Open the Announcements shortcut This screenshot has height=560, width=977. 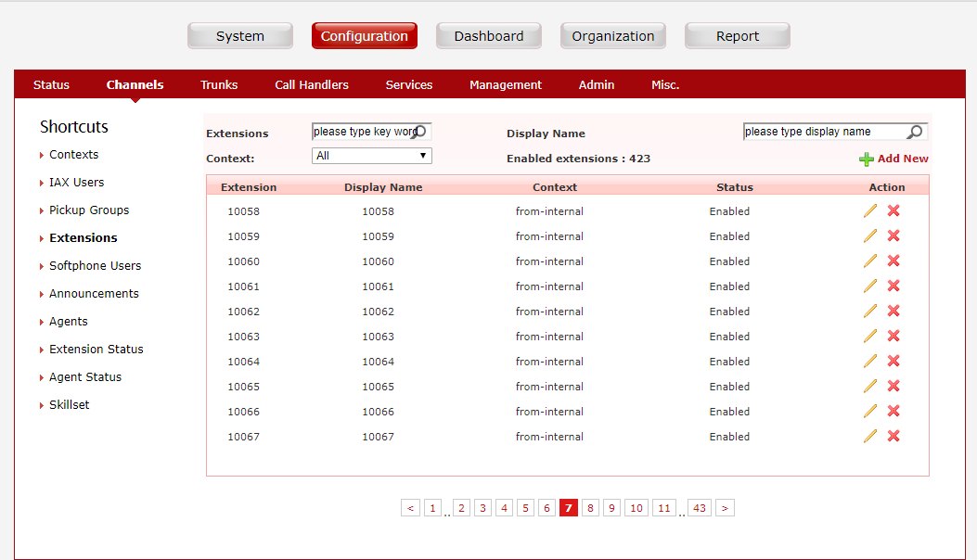(x=94, y=293)
